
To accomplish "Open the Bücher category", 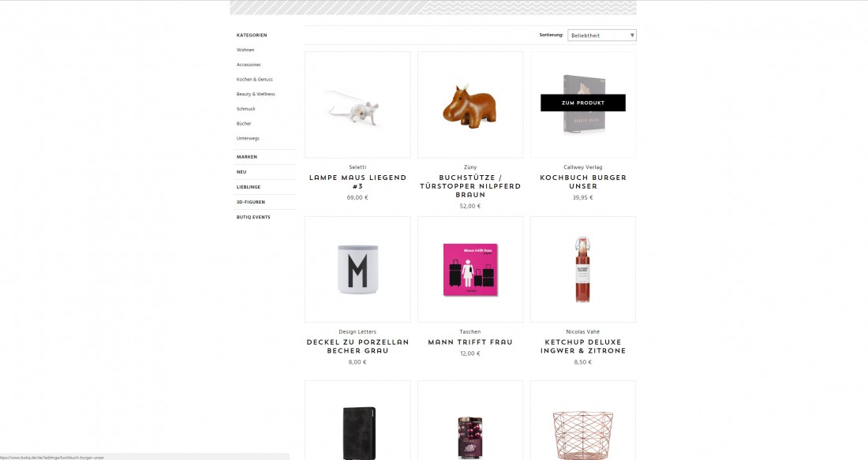I will coord(244,123).
